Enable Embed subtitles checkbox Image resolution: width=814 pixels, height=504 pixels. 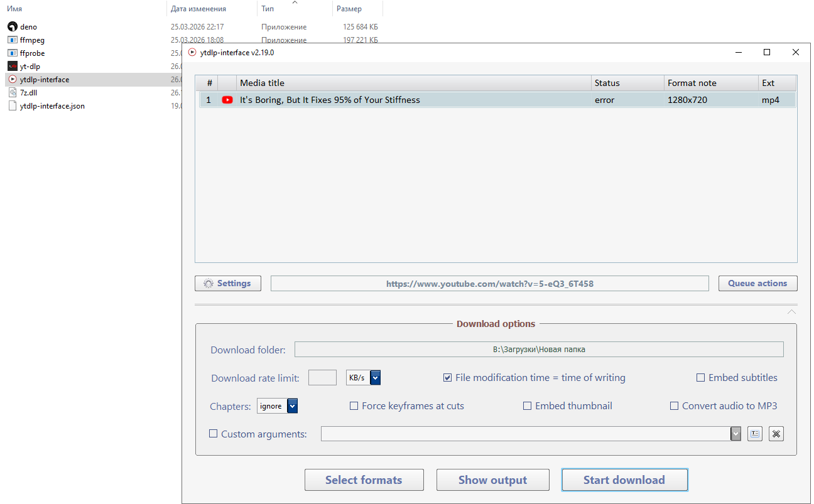tap(701, 378)
